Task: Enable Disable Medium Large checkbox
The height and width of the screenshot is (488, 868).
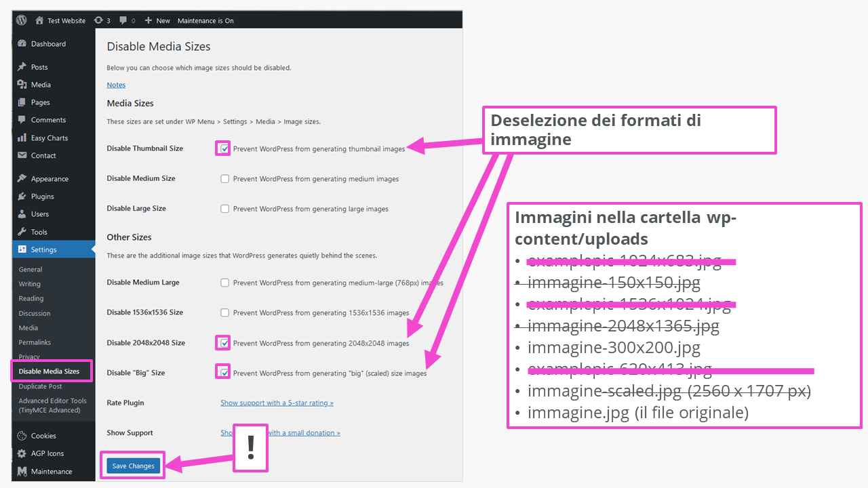Action: (x=224, y=283)
